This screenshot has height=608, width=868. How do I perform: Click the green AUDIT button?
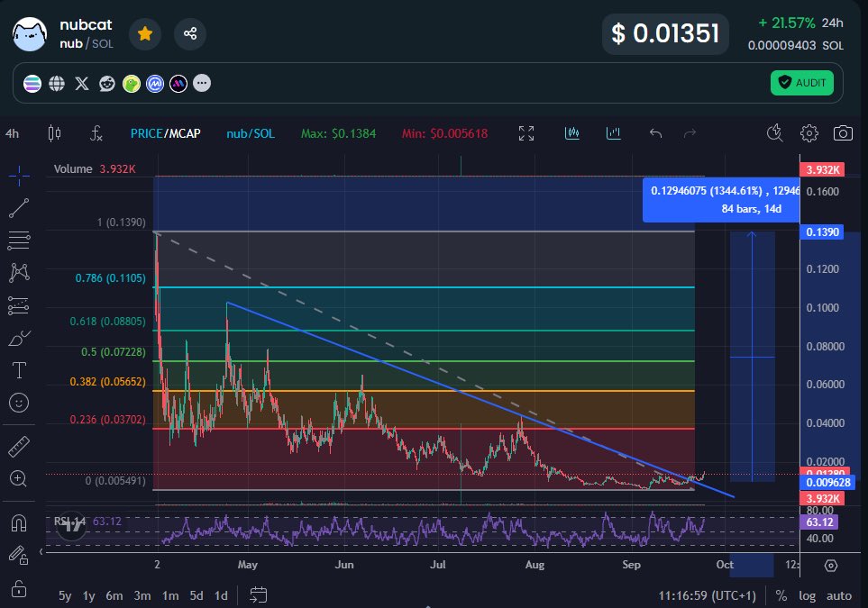[x=801, y=82]
